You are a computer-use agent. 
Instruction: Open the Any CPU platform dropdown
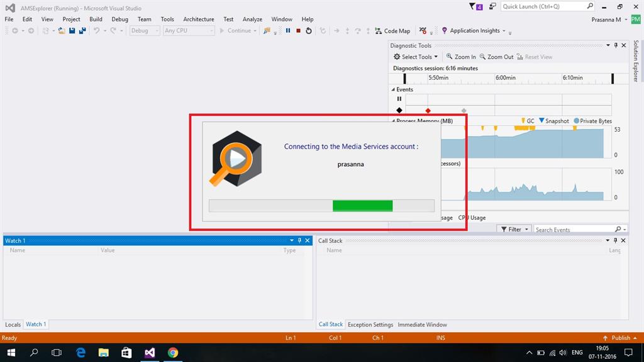coord(189,30)
